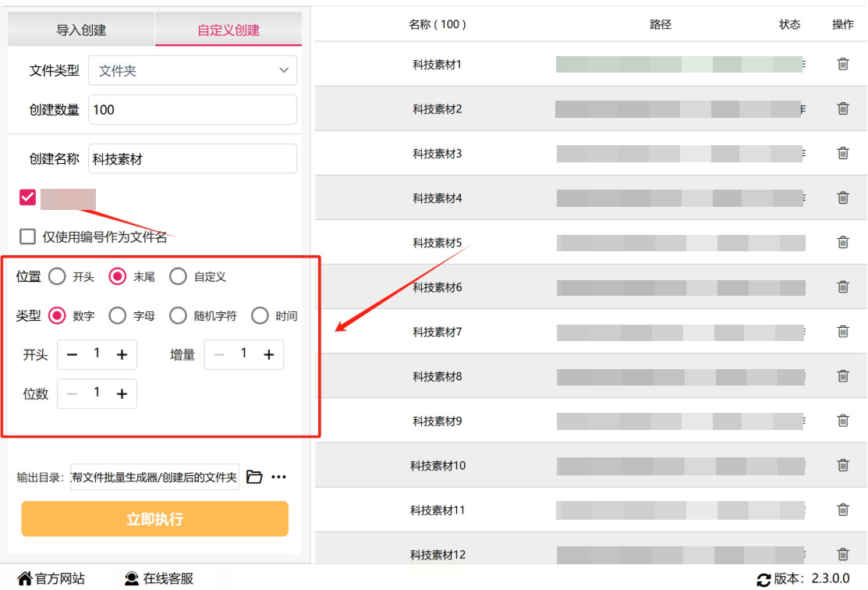Select the 自定义创建 tab
The height and width of the screenshot is (590, 868).
229,30
